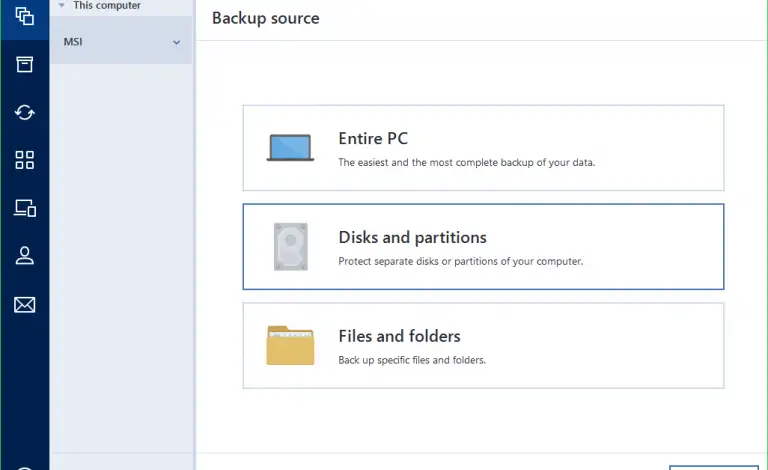Click the This computer label
The height and width of the screenshot is (470, 768).
(x=107, y=6)
